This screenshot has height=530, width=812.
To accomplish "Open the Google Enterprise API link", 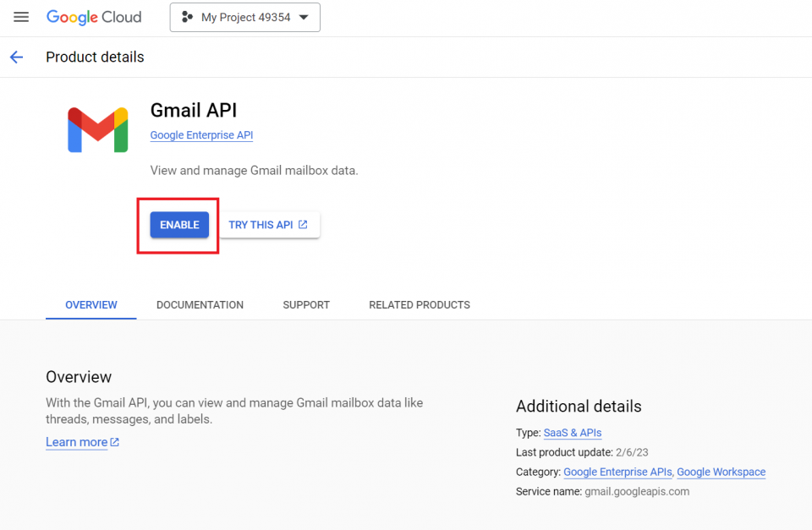I will (x=201, y=134).
